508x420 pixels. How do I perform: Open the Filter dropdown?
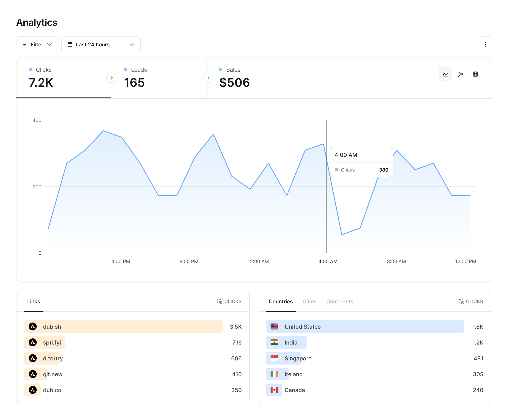[x=37, y=44]
